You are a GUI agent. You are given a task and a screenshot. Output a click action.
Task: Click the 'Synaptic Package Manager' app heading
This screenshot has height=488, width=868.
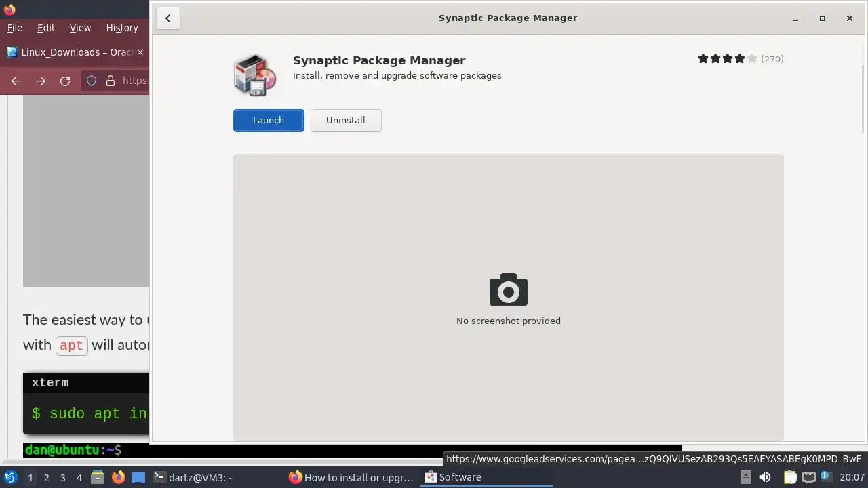pos(379,60)
